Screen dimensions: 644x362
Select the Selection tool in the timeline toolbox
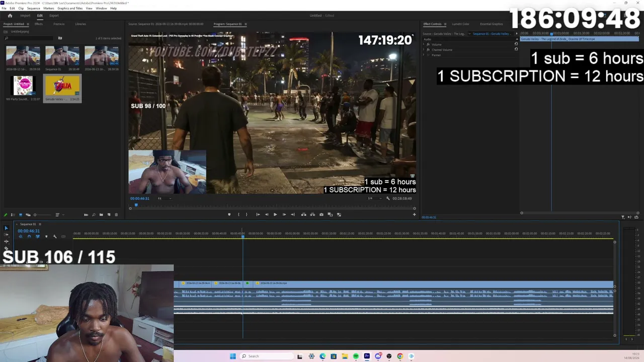(6, 228)
